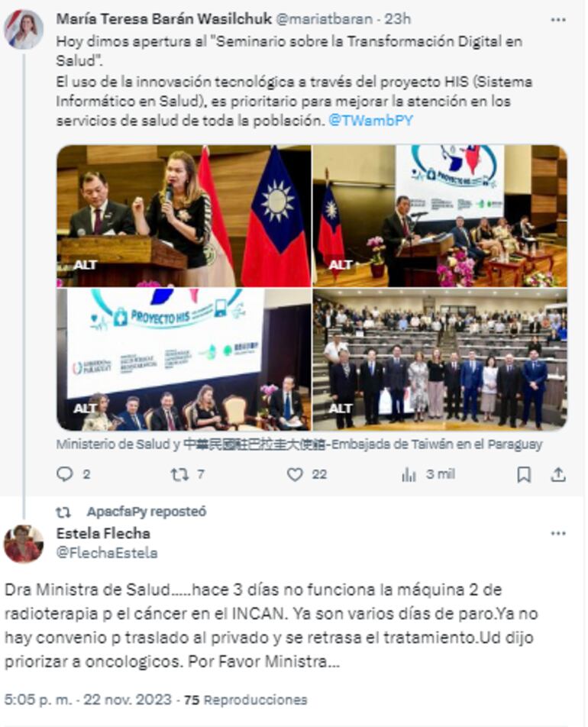588x727 pixels.
Task: View photo of minister speaking at podium
Action: pos(183,215)
